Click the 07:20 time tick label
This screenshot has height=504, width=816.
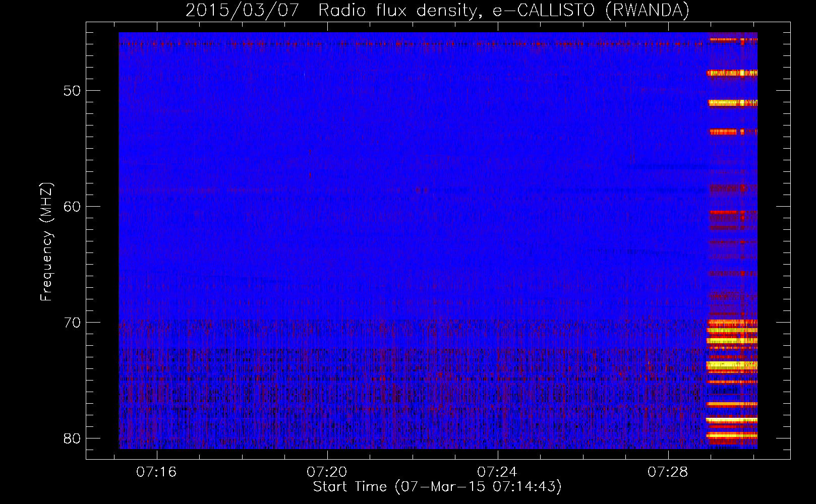(327, 472)
